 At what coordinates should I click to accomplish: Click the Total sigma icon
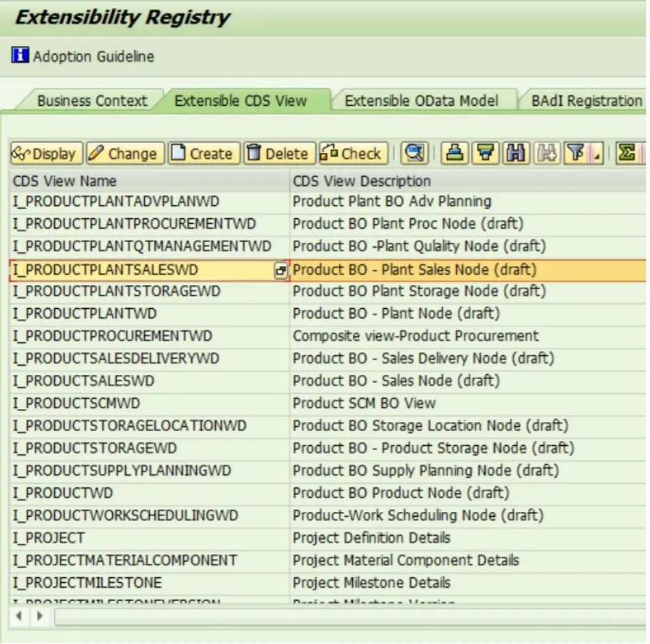tap(628, 154)
